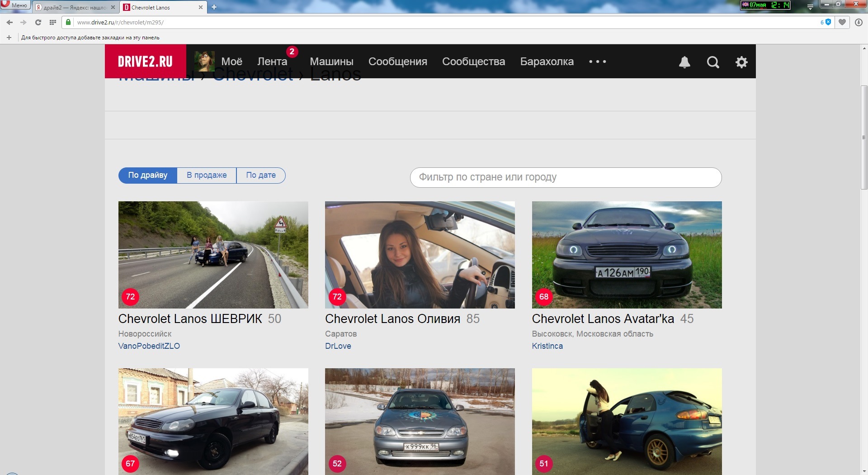Screen dimensions: 868x475
Task: Open Сообщения messages
Action: (398, 62)
